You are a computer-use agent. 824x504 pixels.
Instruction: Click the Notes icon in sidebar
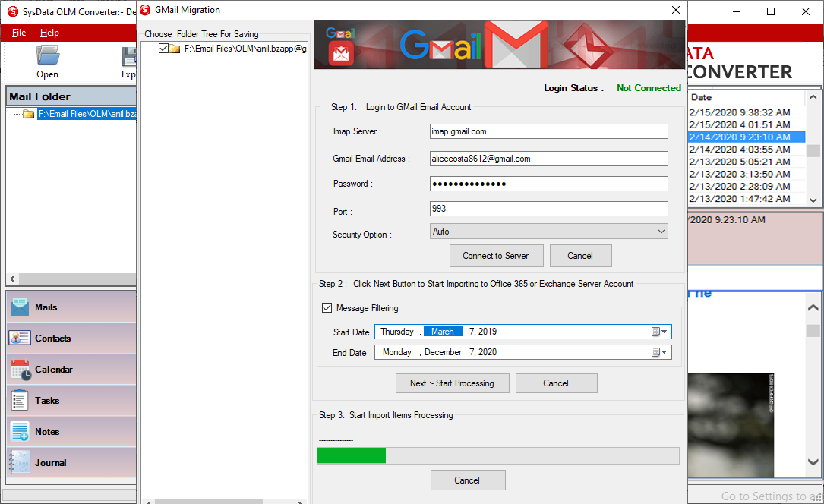tap(20, 432)
